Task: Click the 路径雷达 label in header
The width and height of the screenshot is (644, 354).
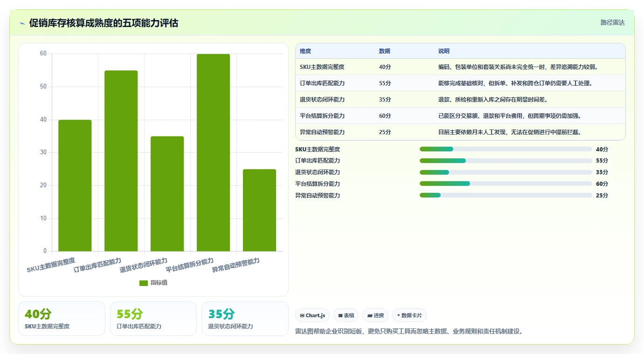Action: click(x=612, y=22)
